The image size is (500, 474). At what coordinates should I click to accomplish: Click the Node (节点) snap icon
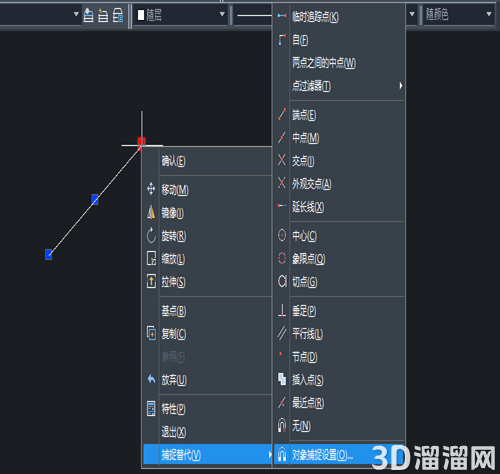click(x=281, y=354)
